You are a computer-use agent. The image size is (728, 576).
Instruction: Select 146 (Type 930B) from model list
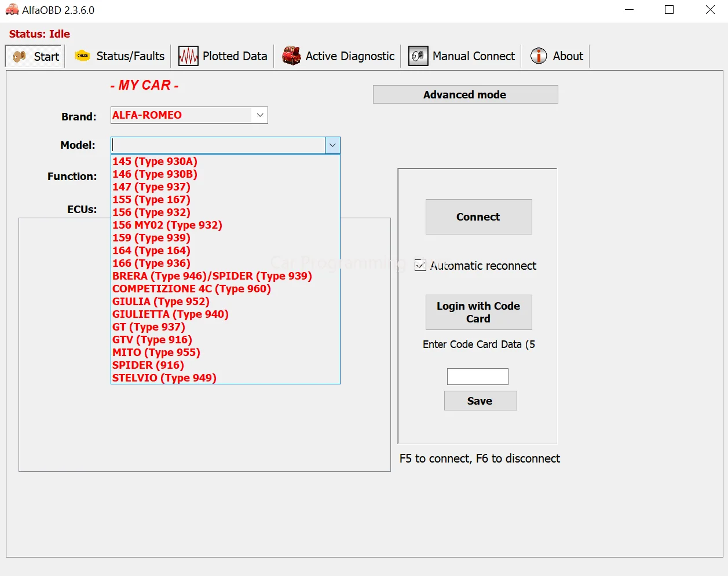click(225, 174)
